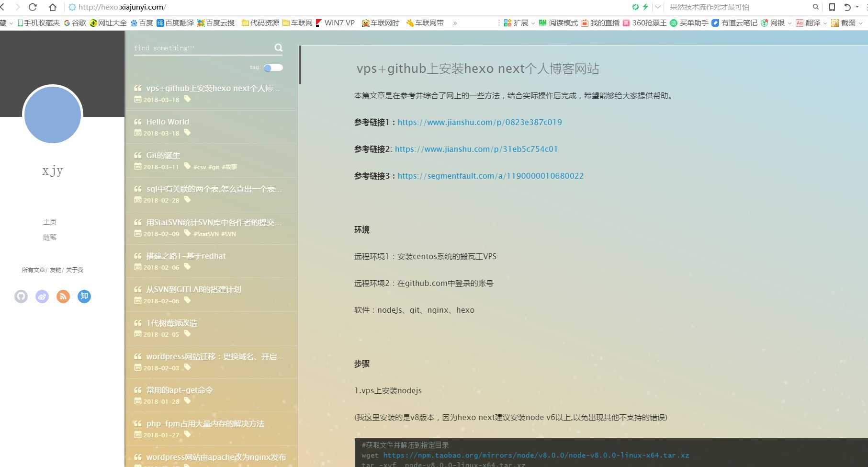Toggle the tag switch under the search box
The width and height of the screenshot is (868, 467).
click(273, 68)
